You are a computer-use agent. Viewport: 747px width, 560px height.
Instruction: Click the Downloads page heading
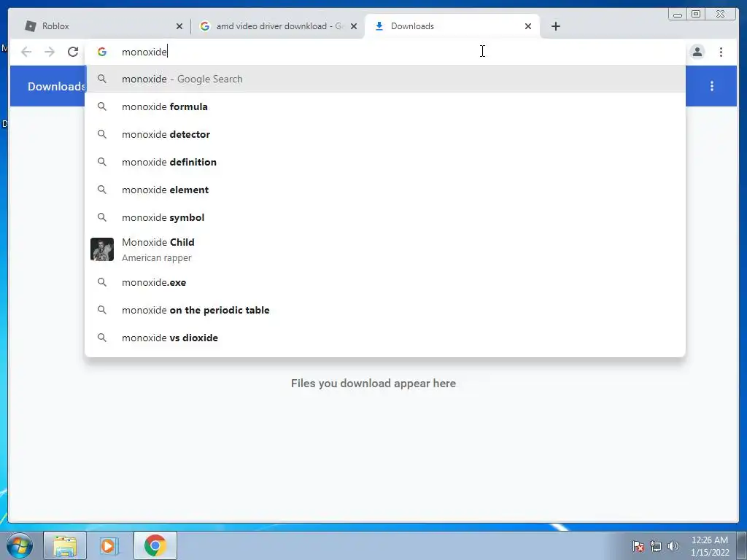(x=56, y=86)
